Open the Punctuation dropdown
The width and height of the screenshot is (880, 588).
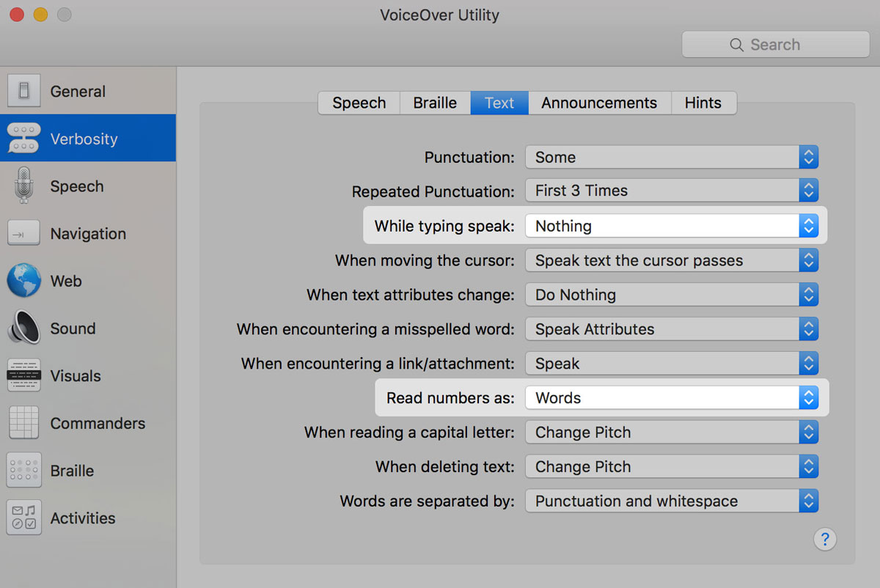(x=671, y=157)
